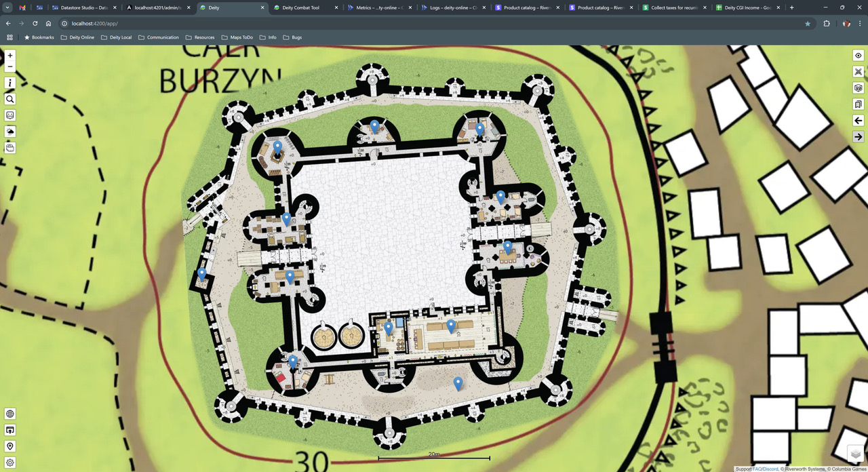The image size is (868, 472).
Task: Select marker in northeast round tower
Action: tap(479, 129)
